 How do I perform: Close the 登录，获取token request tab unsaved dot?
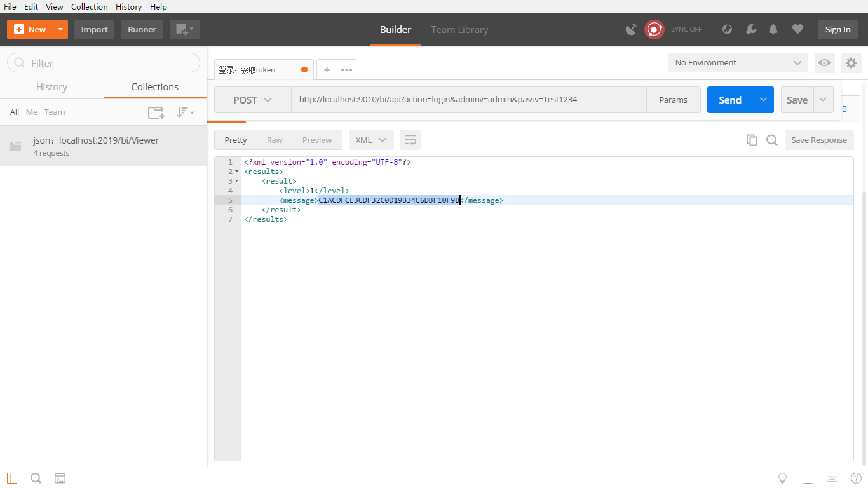tap(304, 70)
